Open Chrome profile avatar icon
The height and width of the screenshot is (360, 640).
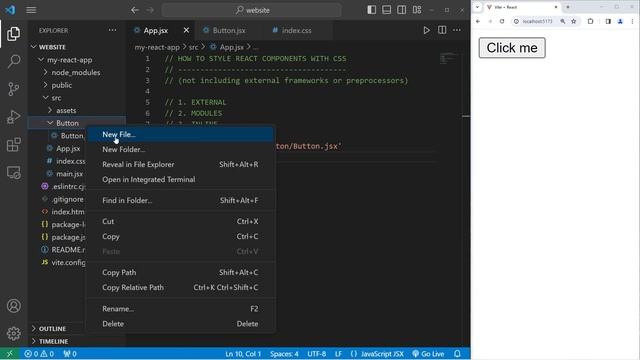pos(620,21)
